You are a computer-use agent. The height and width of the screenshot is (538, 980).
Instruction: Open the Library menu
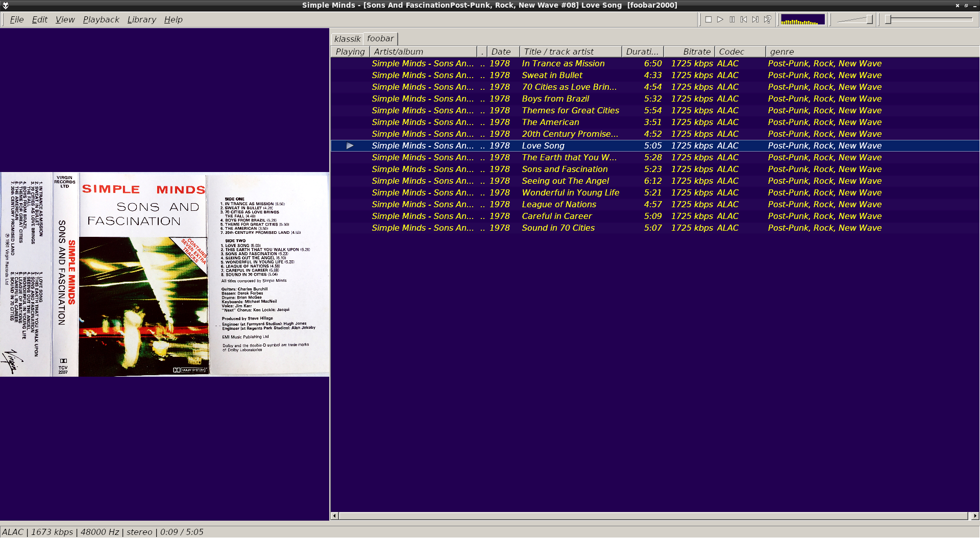click(141, 19)
